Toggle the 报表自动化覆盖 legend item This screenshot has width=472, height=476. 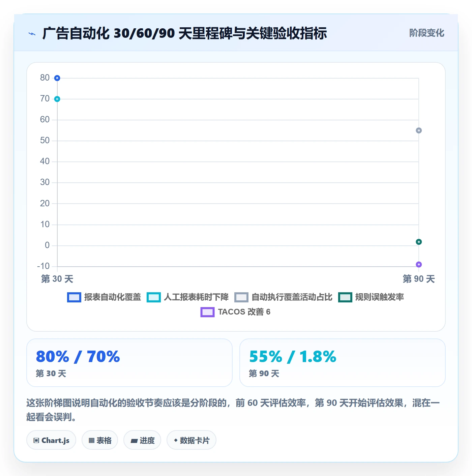click(104, 297)
